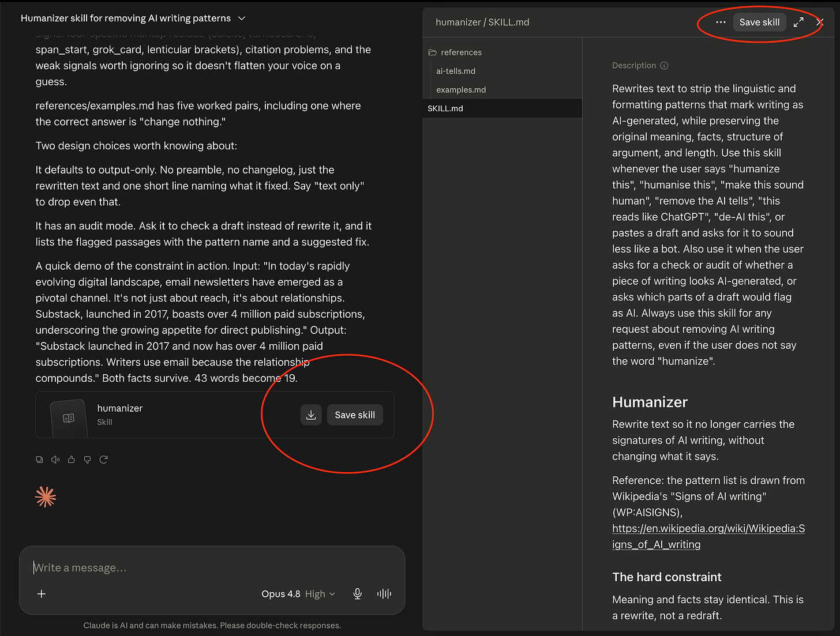This screenshot has height=636, width=840.
Task: Click the chat title 'Humanizer skill for removing AI writing patterns'
Action: click(x=126, y=18)
